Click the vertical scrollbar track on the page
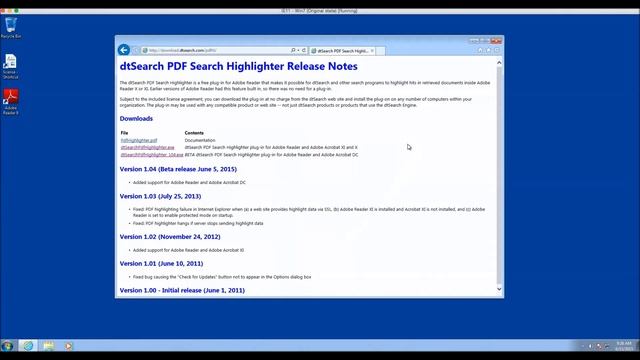This screenshot has width=640, height=360. pos(499,176)
